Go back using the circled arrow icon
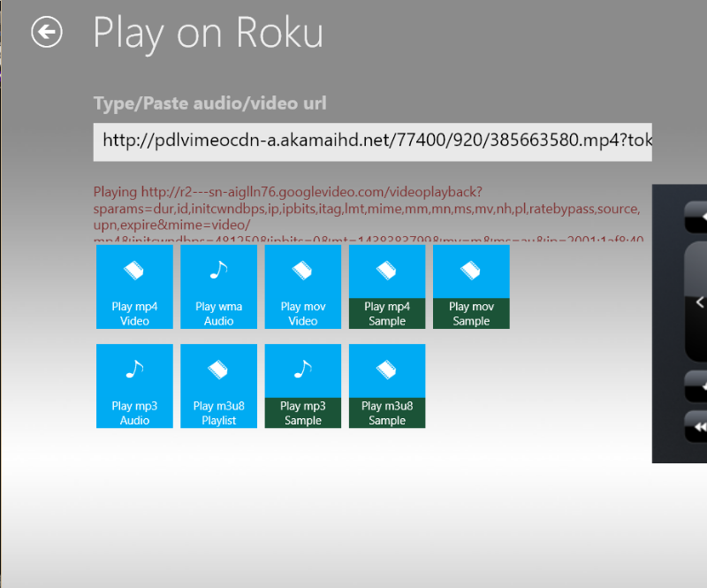 coord(47,32)
